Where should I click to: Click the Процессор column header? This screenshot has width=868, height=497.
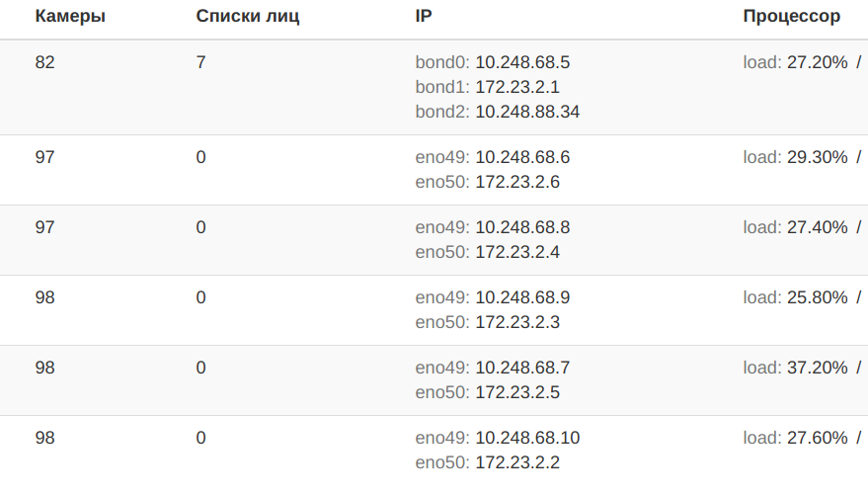[x=792, y=16]
